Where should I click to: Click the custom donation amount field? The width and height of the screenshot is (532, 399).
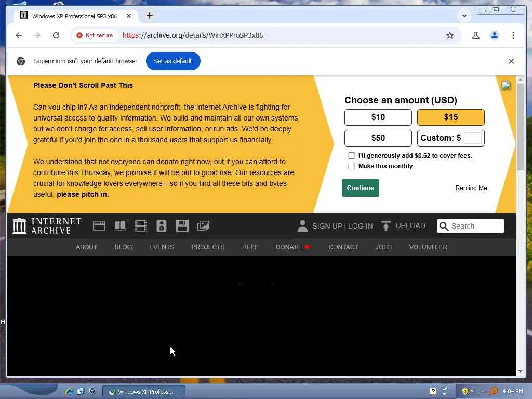point(472,138)
